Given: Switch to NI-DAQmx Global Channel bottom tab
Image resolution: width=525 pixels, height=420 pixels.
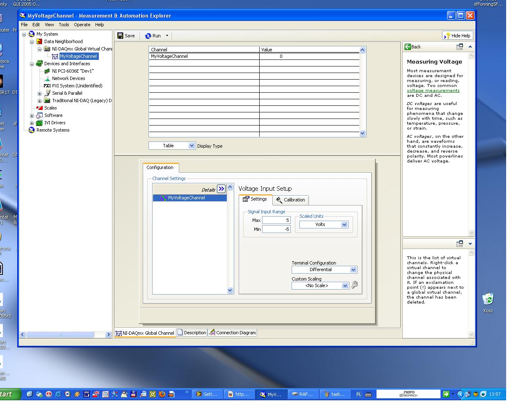Looking at the screenshot, I should [145, 333].
